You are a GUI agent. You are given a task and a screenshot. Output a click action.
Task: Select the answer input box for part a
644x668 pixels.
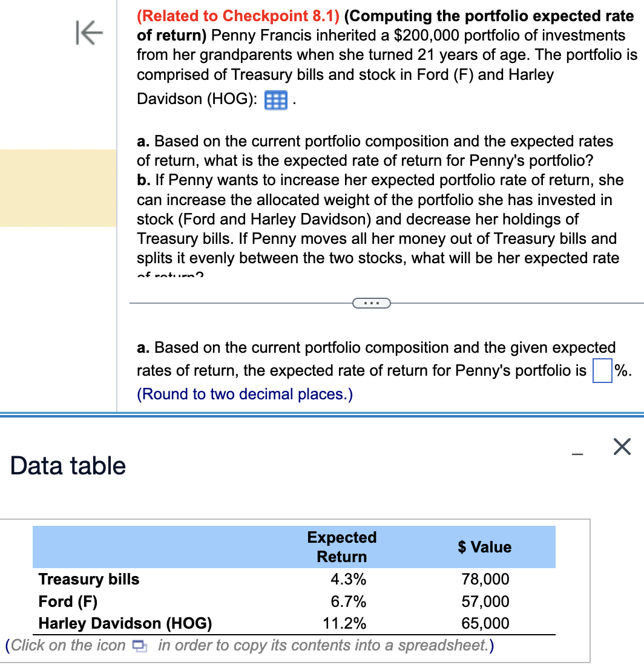pyautogui.click(x=602, y=371)
